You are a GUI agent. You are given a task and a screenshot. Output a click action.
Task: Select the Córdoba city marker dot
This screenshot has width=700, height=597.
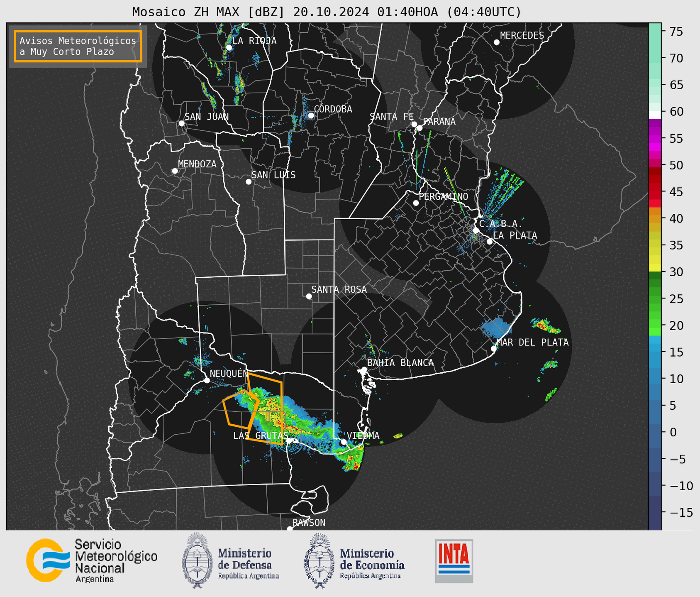(311, 115)
